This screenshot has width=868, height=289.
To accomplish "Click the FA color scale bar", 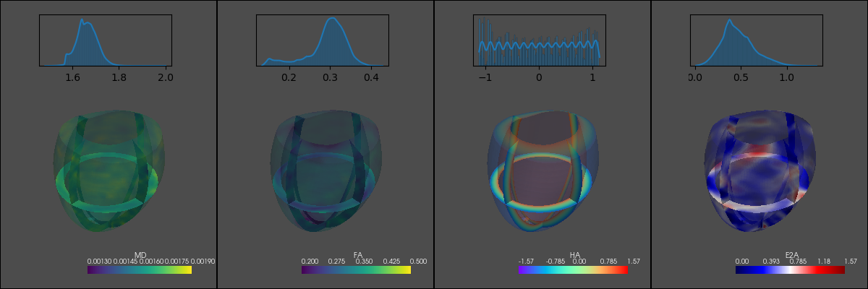I will coord(356,270).
